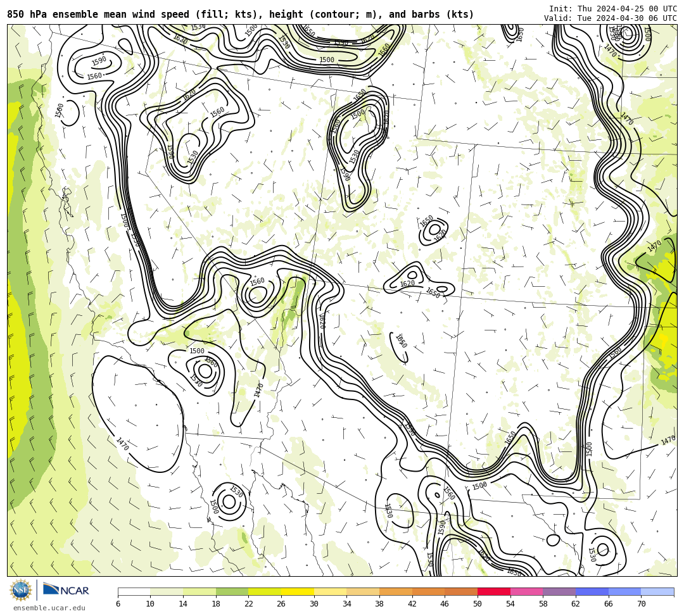Click the colorbar tick label 18

click(x=216, y=604)
